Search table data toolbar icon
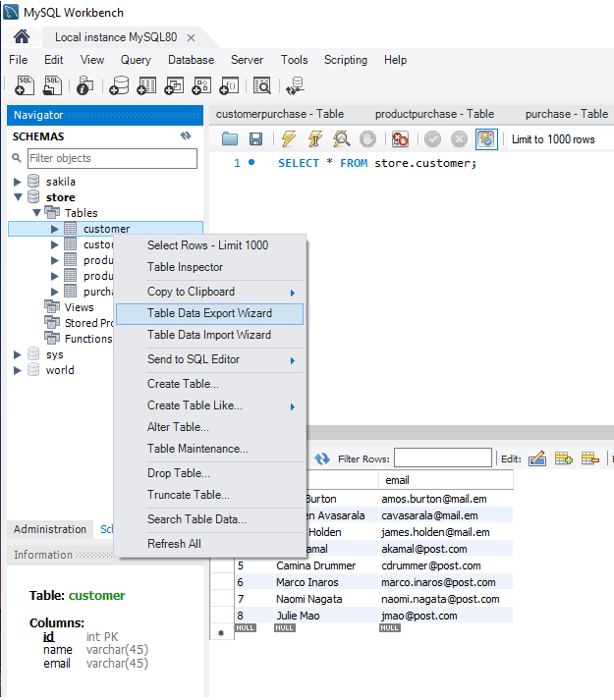The width and height of the screenshot is (614, 700). [x=262, y=85]
